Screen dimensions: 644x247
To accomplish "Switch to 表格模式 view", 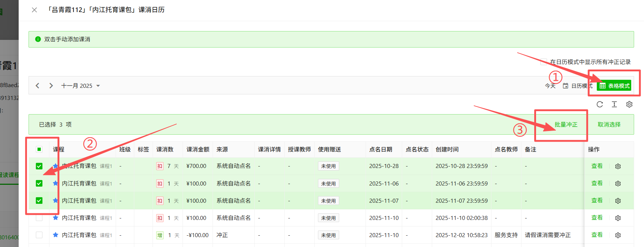I will tap(614, 86).
